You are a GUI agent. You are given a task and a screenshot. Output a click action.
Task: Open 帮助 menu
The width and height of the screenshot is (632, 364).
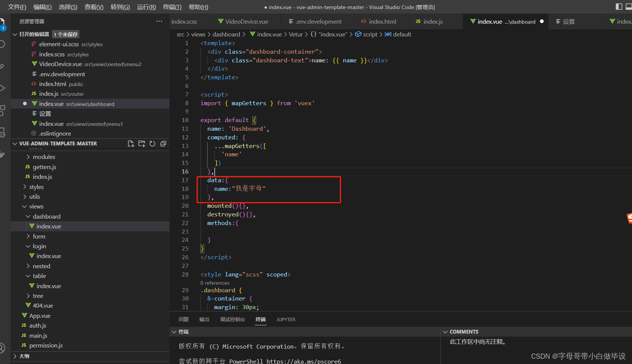coord(199,7)
